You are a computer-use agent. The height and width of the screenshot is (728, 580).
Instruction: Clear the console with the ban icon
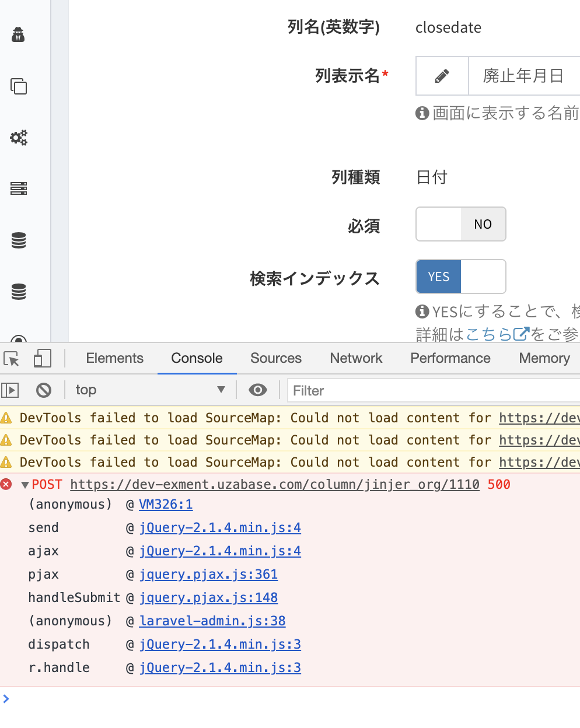click(x=44, y=390)
